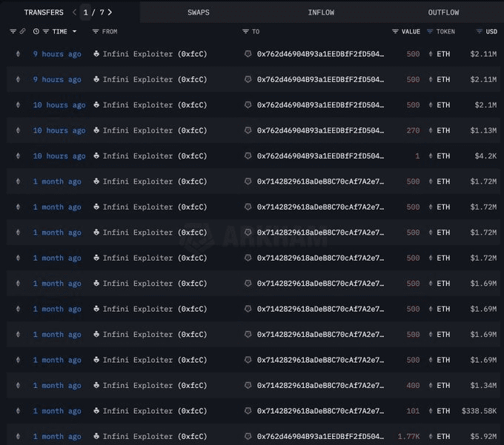Click Infini Exploiter entity icon in first row

[x=96, y=54]
